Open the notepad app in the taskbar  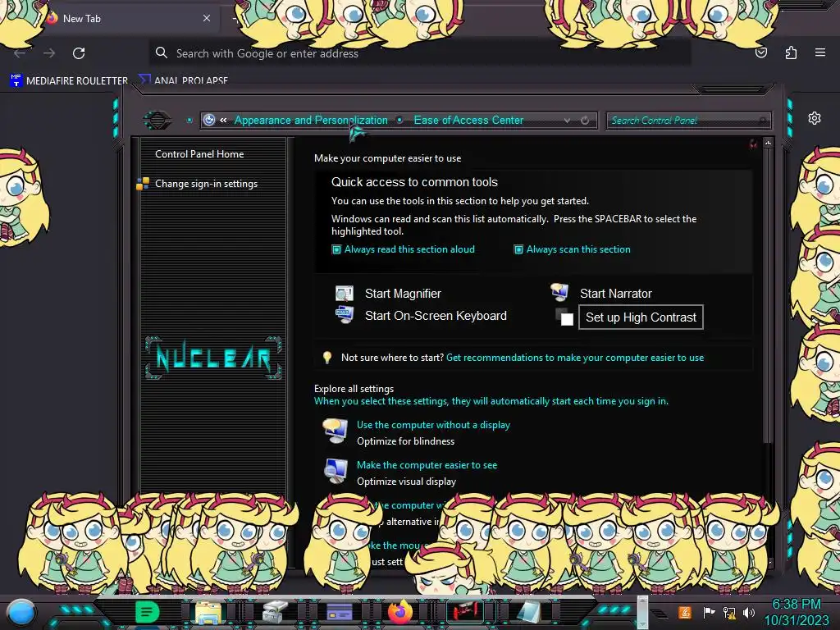[528, 612]
